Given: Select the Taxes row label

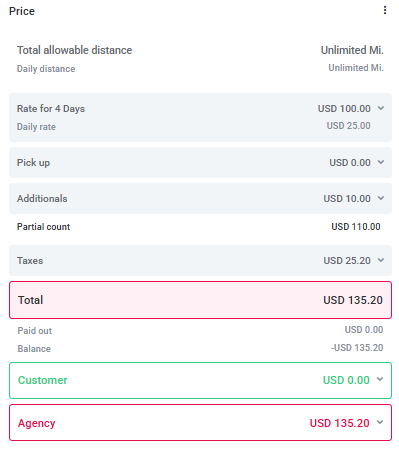Looking at the screenshot, I should coord(30,261).
